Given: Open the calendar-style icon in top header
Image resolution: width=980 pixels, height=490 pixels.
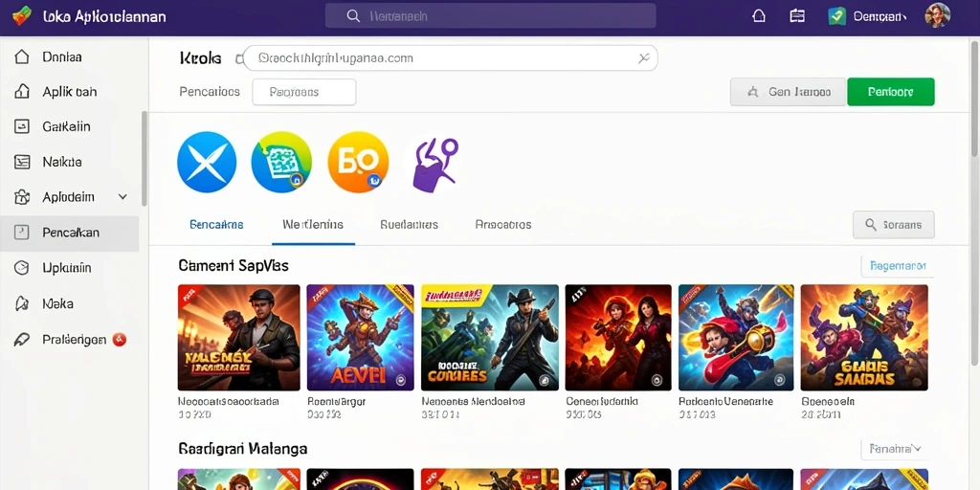Looking at the screenshot, I should (797, 16).
